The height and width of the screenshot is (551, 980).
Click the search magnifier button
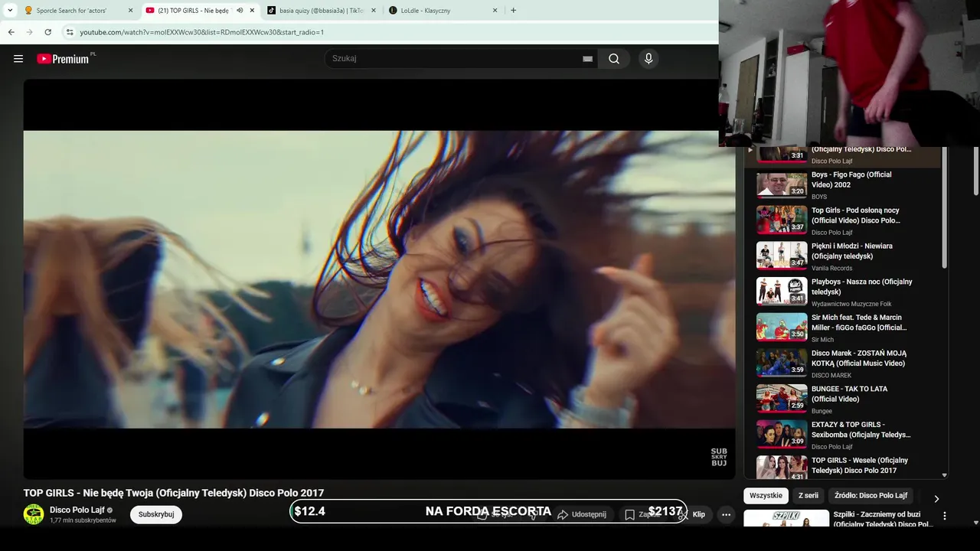point(614,59)
